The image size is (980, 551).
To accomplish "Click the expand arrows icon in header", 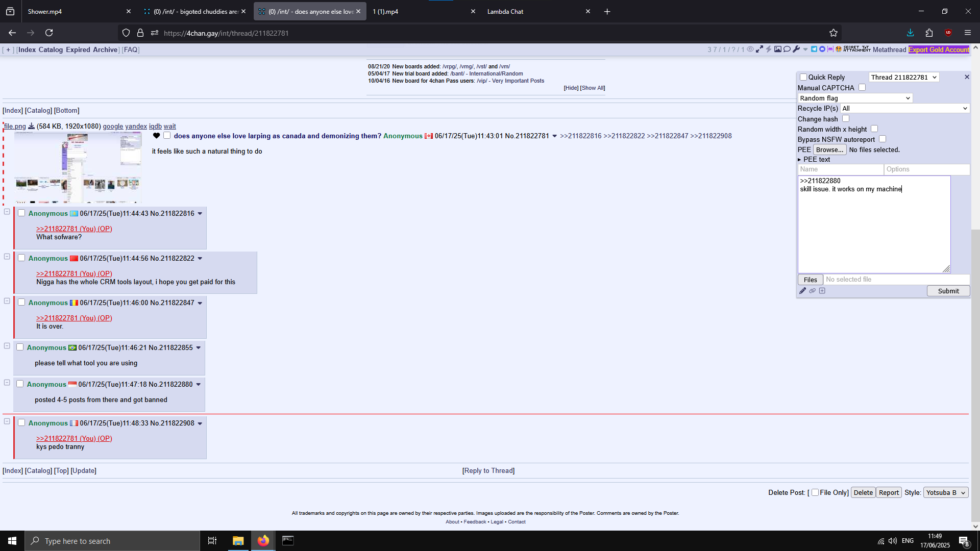I will pyautogui.click(x=759, y=49).
